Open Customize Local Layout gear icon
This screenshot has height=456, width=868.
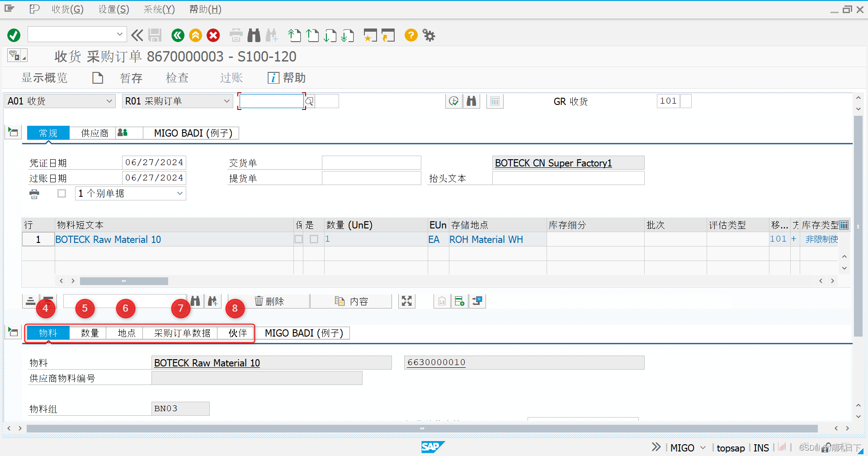429,35
